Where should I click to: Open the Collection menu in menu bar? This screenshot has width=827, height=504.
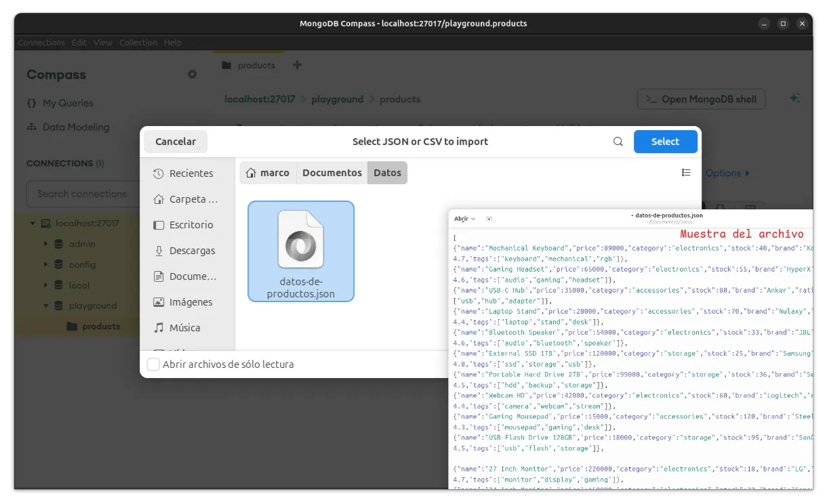pyautogui.click(x=138, y=42)
